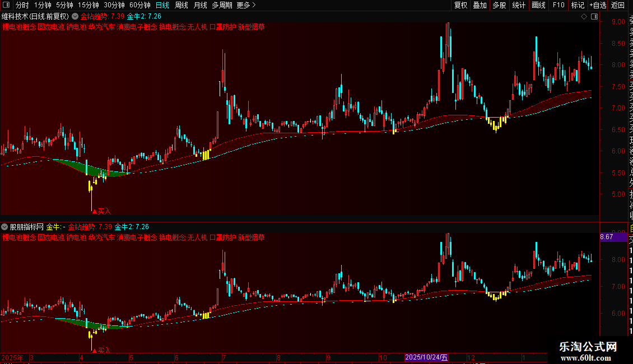The width and height of the screenshot is (633, 364).
Task: Switch to 月线 monthly tab
Action: (200, 5)
